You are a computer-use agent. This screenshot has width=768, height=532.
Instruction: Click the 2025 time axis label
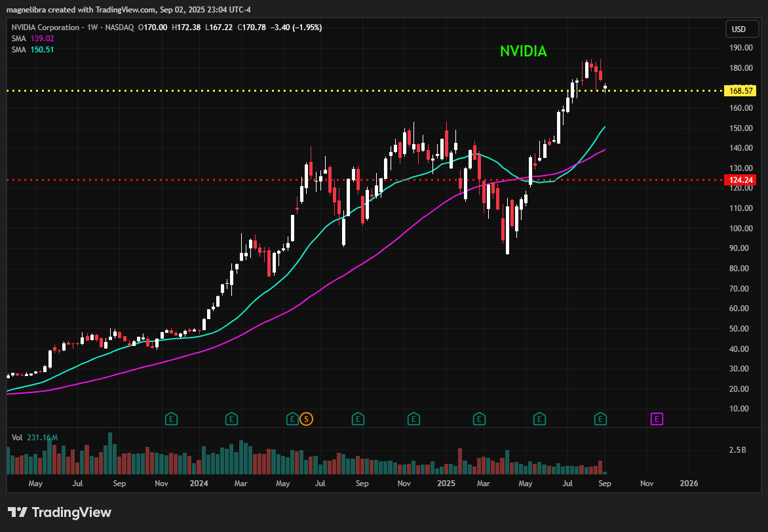(446, 484)
